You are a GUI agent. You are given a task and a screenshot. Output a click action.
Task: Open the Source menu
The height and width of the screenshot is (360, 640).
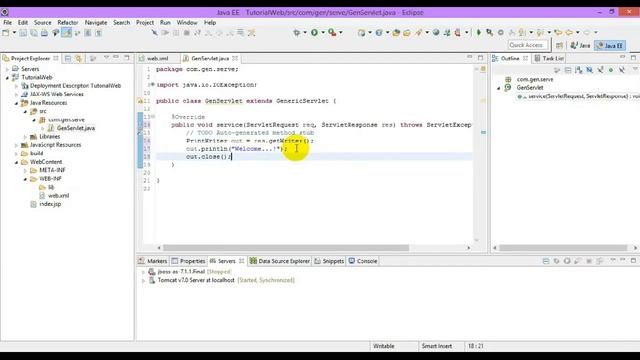point(42,22)
